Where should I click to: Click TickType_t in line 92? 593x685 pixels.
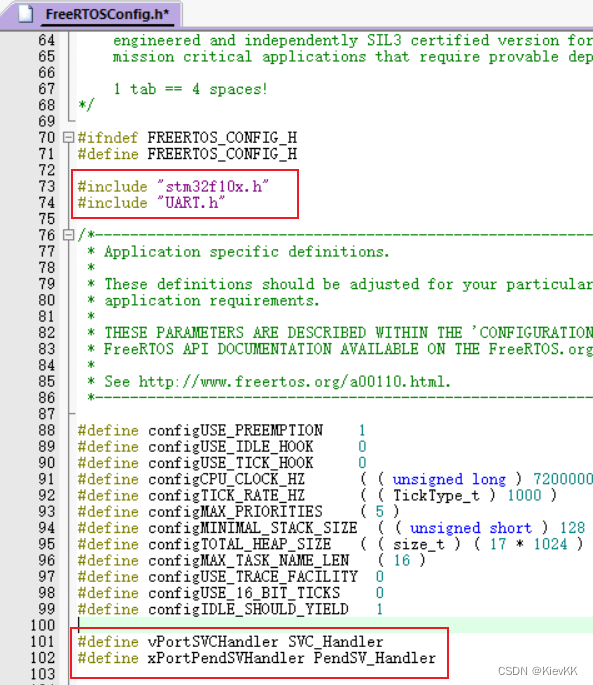[x=436, y=495]
